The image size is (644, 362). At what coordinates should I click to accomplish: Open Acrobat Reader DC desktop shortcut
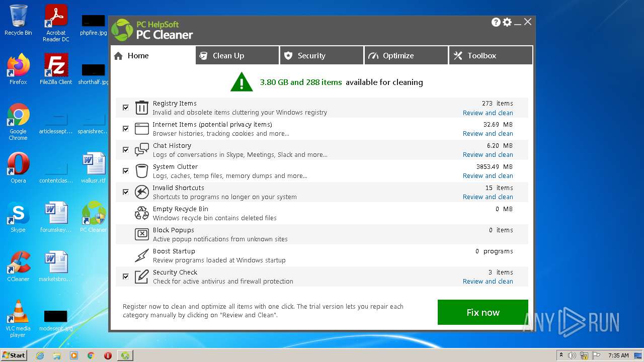point(56,23)
